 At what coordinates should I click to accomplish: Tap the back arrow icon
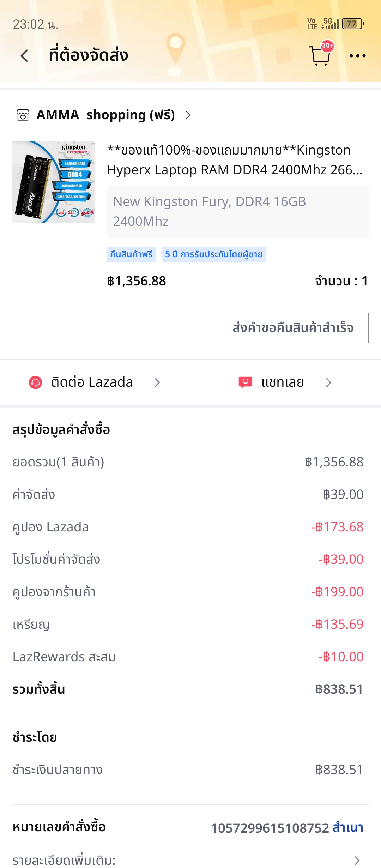(24, 56)
